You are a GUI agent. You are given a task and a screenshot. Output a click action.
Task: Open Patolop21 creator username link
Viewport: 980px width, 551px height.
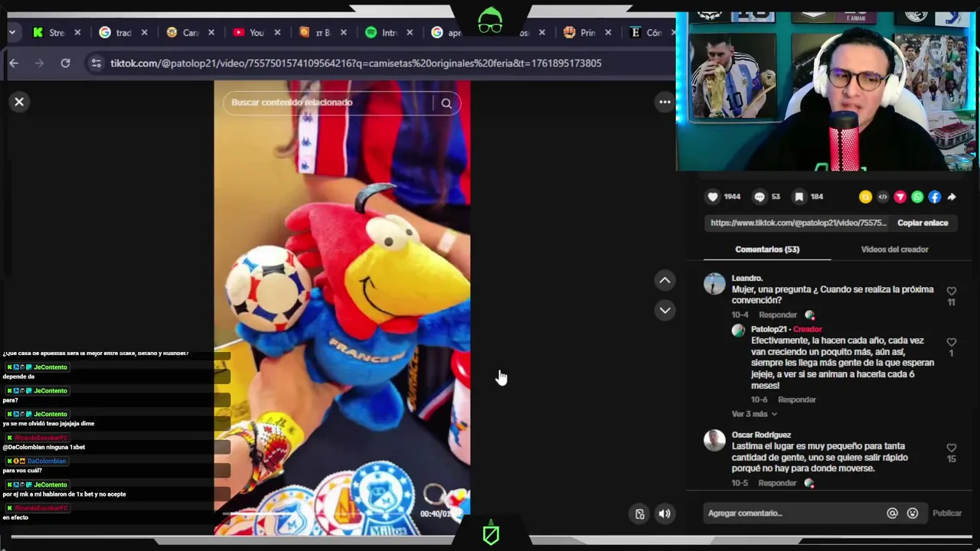click(769, 329)
